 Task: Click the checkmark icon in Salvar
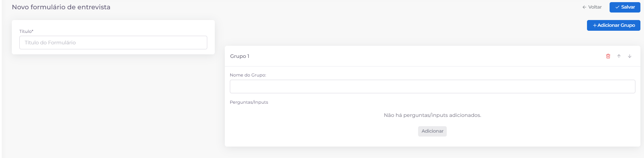click(617, 7)
